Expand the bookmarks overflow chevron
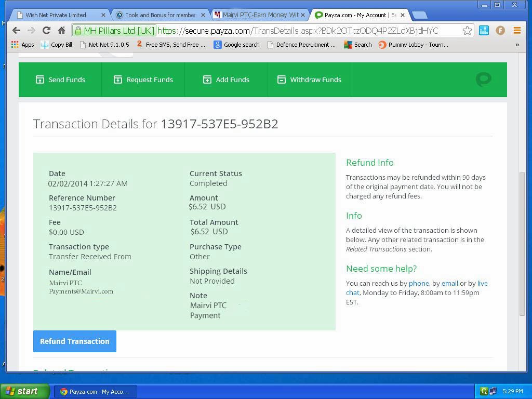This screenshot has width=532, height=399. [517, 45]
